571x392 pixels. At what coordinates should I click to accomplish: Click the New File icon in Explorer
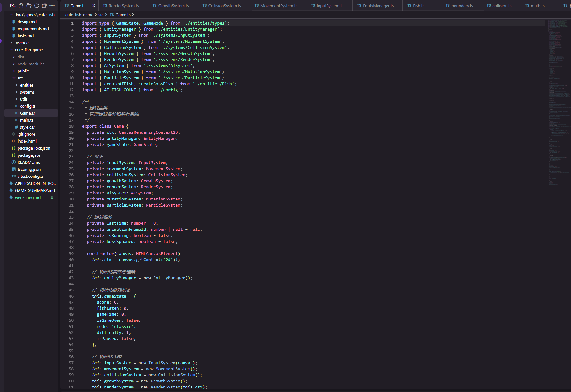pos(21,6)
